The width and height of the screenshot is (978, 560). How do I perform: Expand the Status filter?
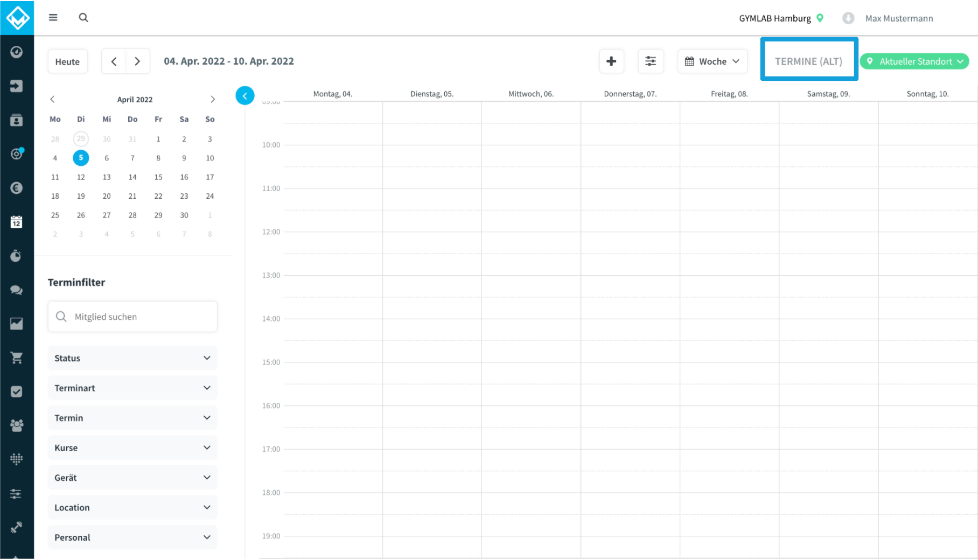132,358
